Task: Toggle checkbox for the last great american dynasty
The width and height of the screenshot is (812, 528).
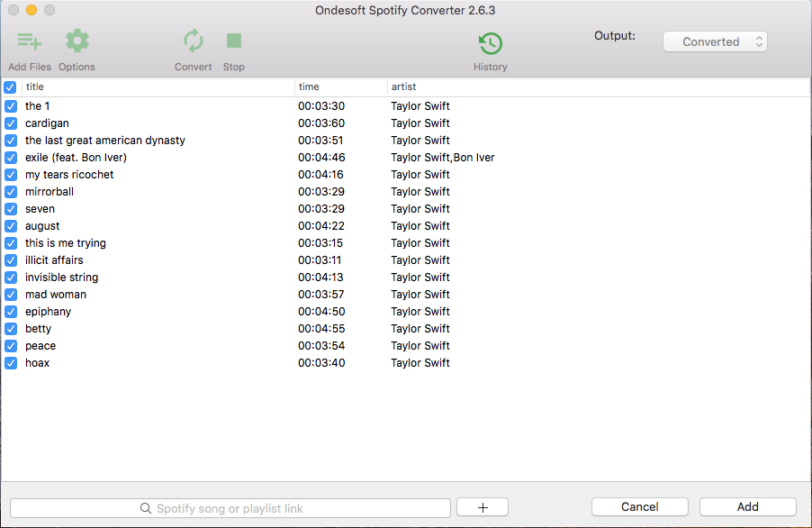Action: (11, 141)
